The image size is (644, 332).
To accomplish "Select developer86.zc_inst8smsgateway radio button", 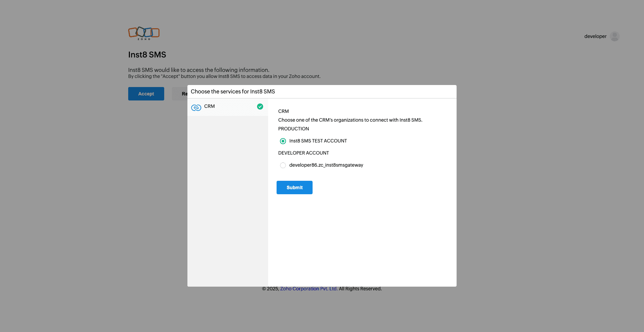I will 283,165.
